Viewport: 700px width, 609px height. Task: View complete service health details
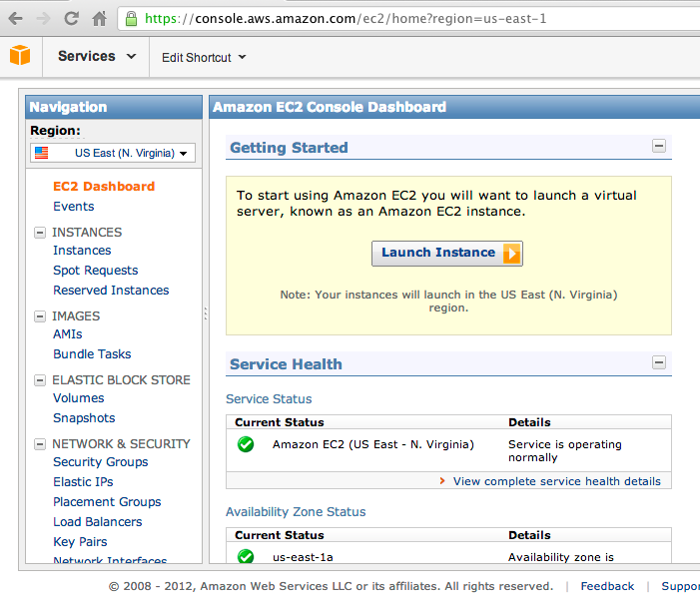pos(556,481)
